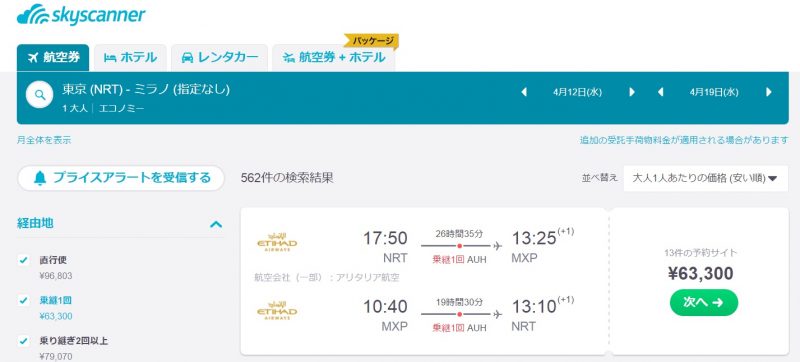Open the search magnifier icon button
The width and height of the screenshot is (800, 362).
[40, 95]
